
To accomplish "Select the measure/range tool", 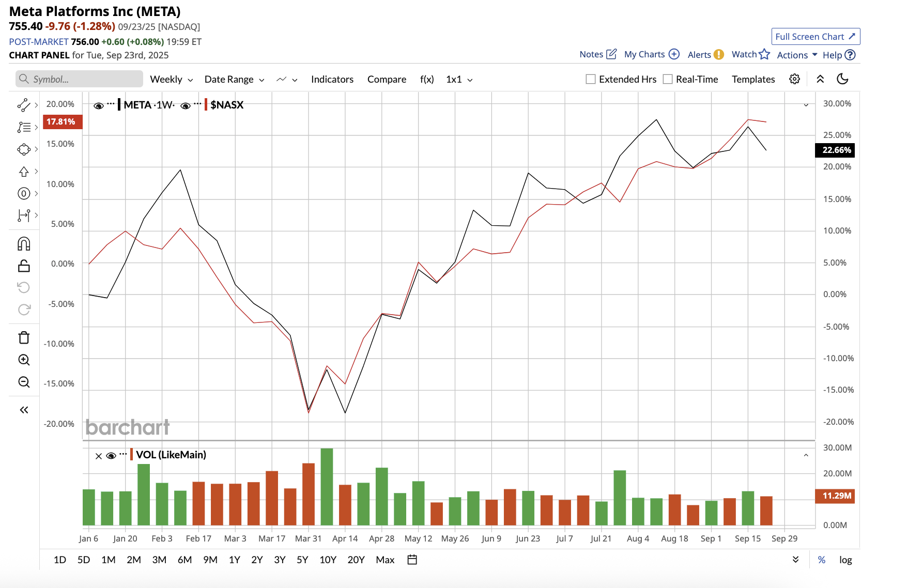I will tap(24, 215).
